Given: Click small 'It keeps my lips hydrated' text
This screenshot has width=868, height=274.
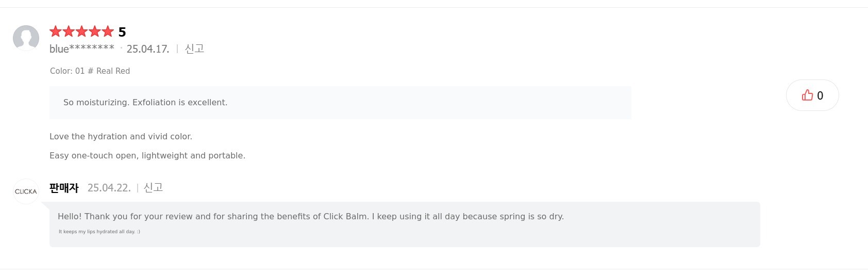Looking at the screenshot, I should coord(99,232).
